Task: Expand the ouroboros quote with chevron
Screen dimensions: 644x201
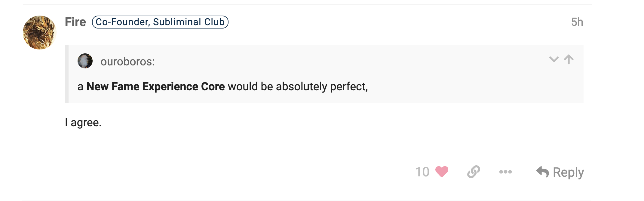Action: pyautogui.click(x=554, y=59)
